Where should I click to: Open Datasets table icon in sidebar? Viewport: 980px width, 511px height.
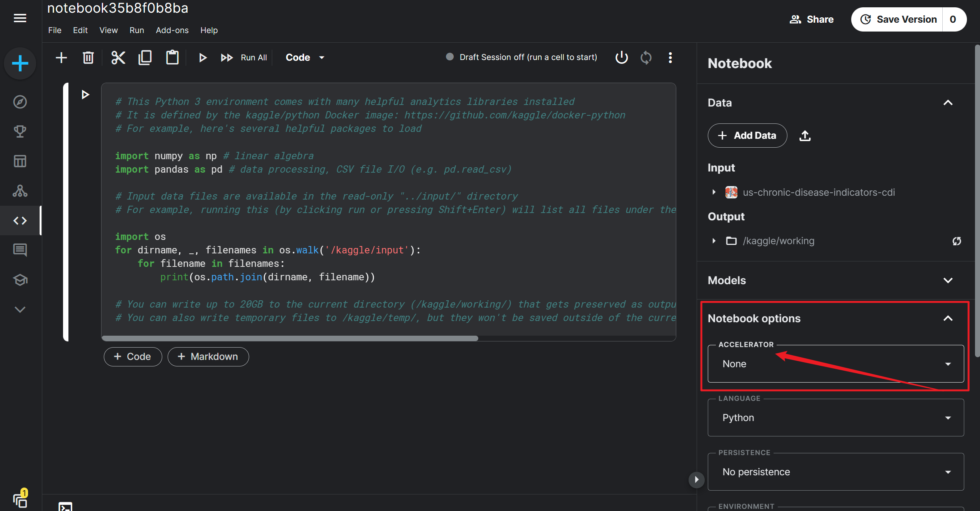(x=20, y=161)
